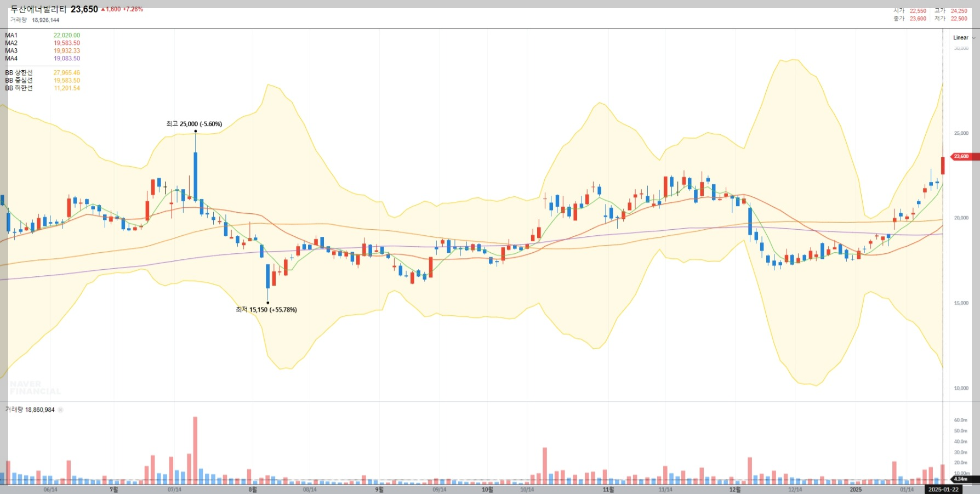Click the 15,000 price axis label
980x494 pixels.
point(961,303)
